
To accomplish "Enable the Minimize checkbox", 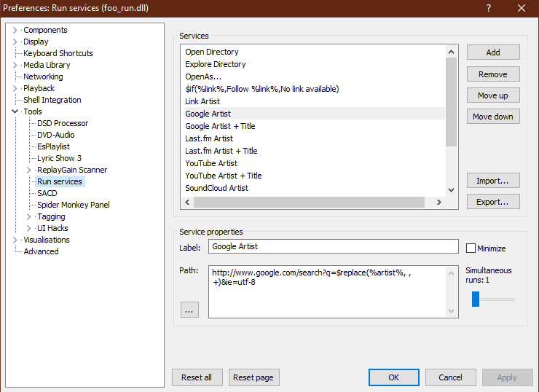I will click(x=471, y=248).
